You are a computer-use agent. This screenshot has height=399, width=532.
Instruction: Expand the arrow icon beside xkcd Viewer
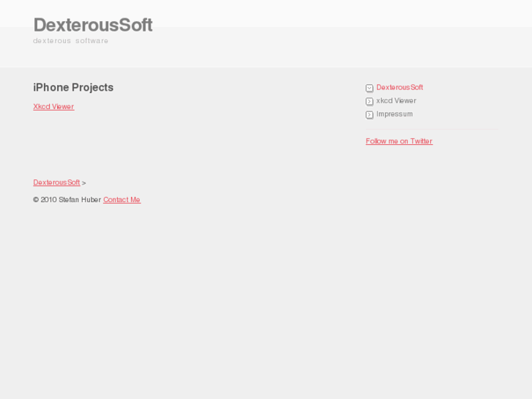370,101
